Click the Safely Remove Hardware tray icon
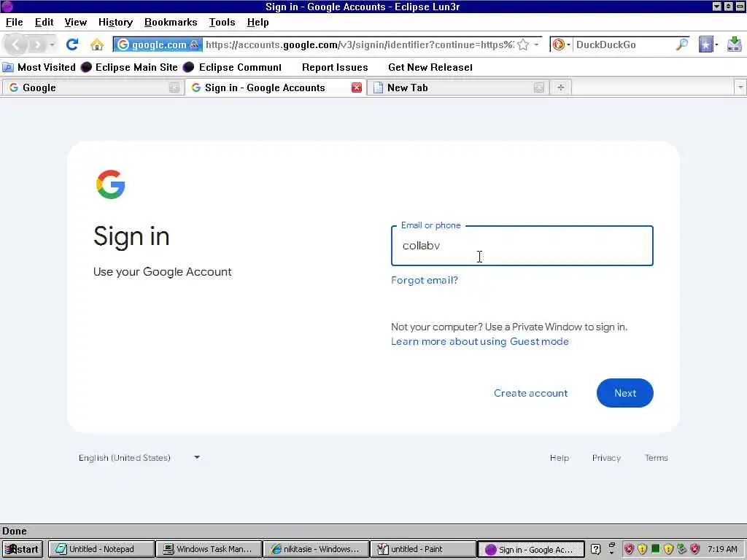The height and width of the screenshot is (560, 747). click(682, 549)
